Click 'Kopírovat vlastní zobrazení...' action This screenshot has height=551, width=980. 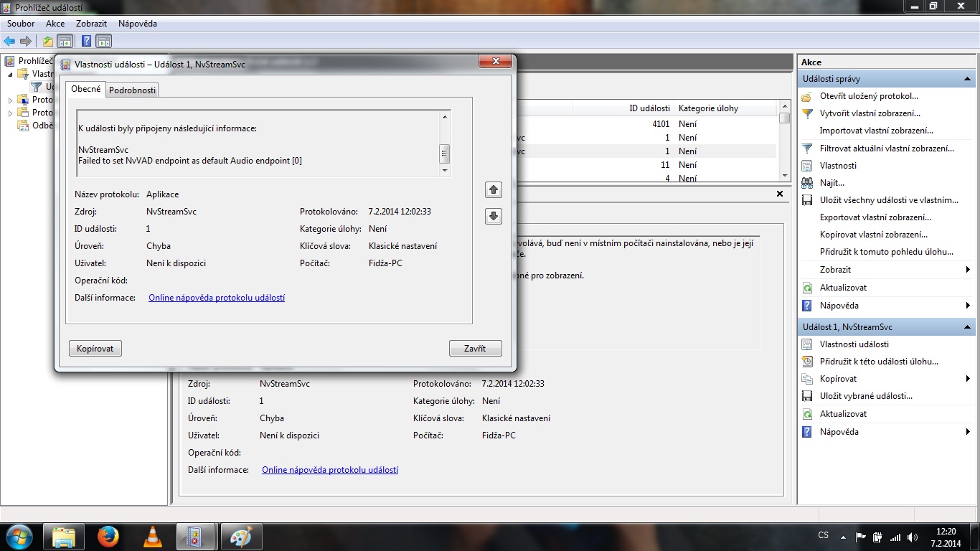(874, 235)
